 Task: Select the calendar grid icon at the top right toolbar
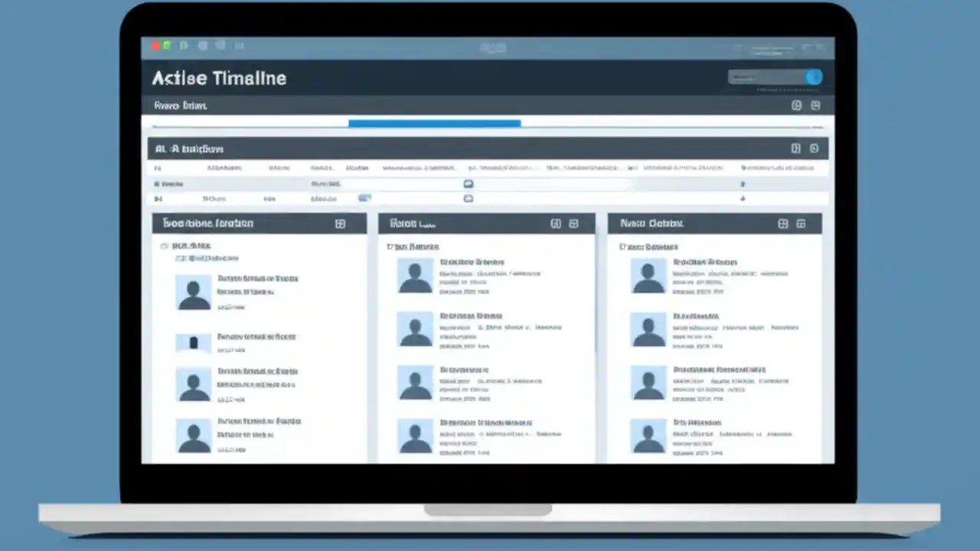(x=796, y=106)
